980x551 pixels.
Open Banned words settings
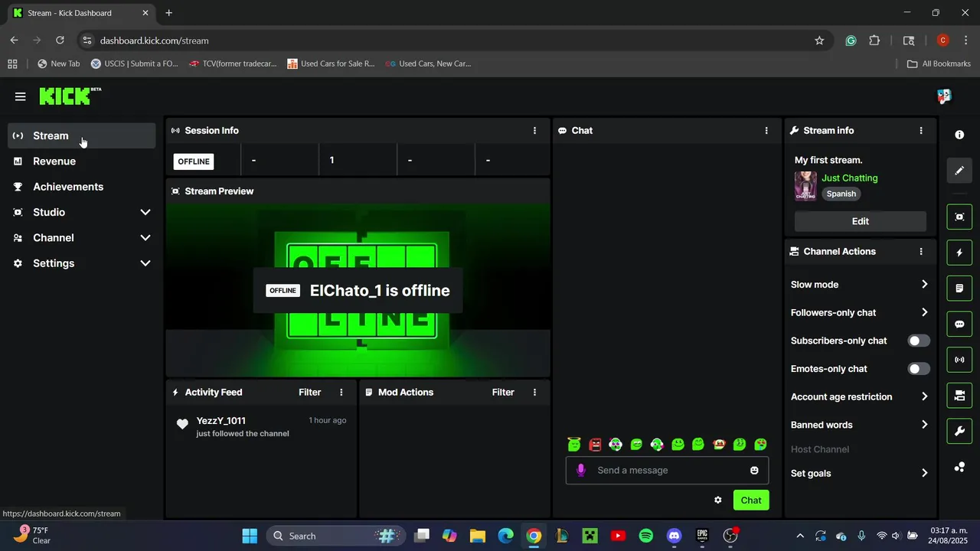point(860,425)
